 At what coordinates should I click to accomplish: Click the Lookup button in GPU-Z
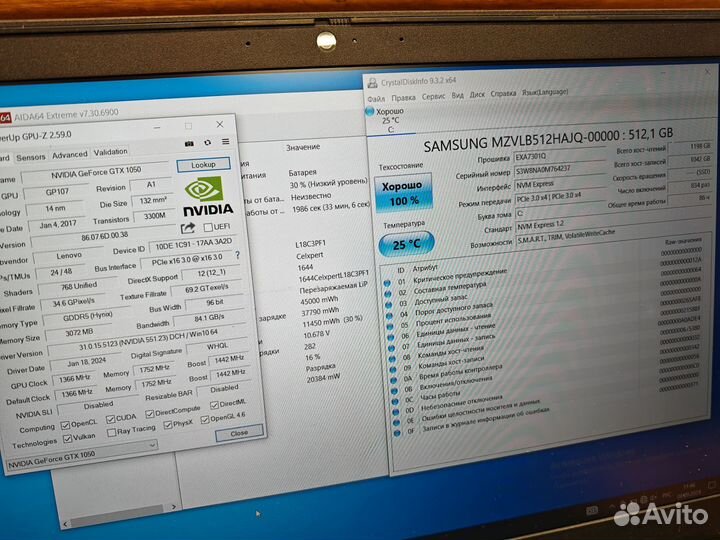[x=203, y=164]
